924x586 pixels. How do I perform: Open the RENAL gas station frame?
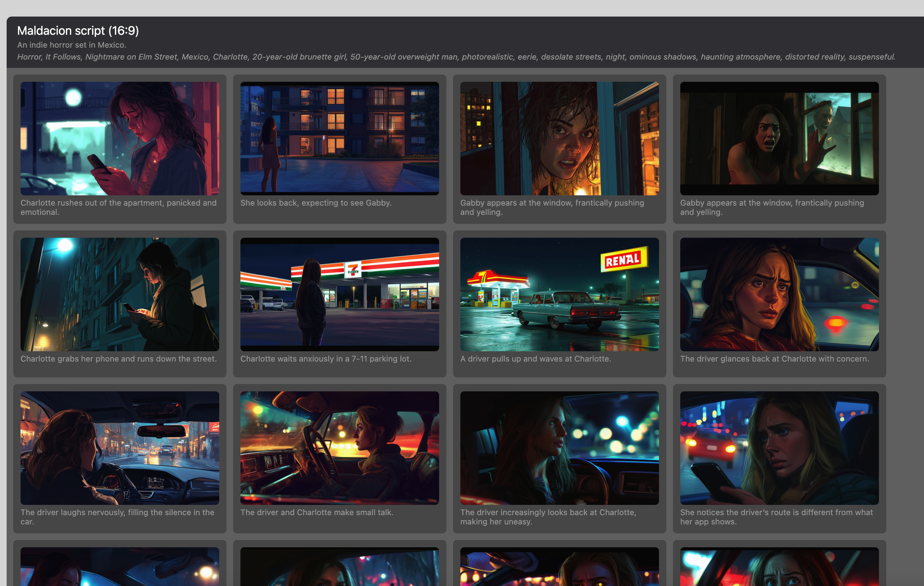559,295
